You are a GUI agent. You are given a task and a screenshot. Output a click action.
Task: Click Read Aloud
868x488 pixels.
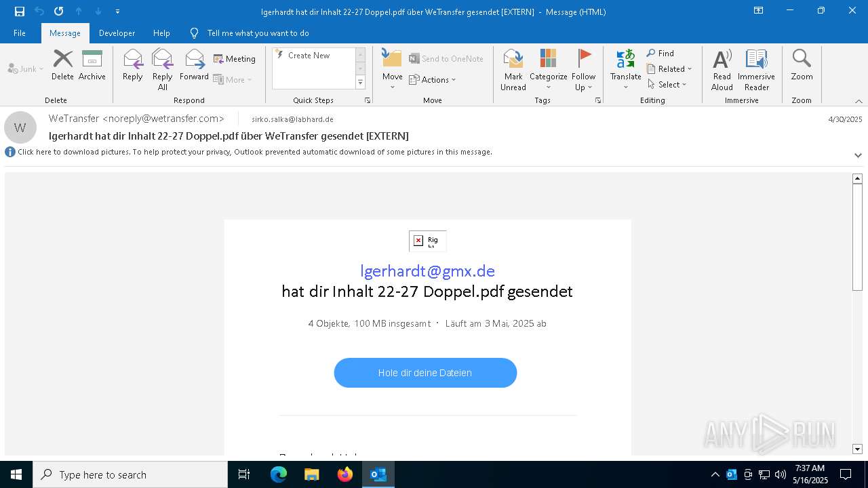point(722,69)
